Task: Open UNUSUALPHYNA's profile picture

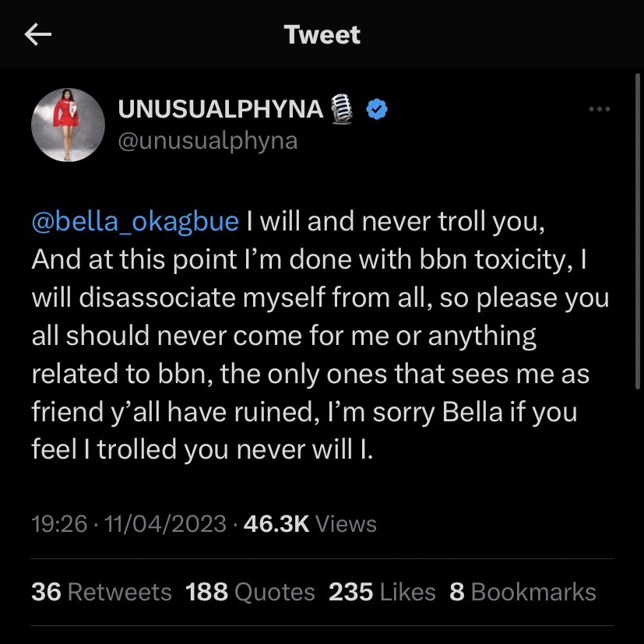Action: point(68,125)
